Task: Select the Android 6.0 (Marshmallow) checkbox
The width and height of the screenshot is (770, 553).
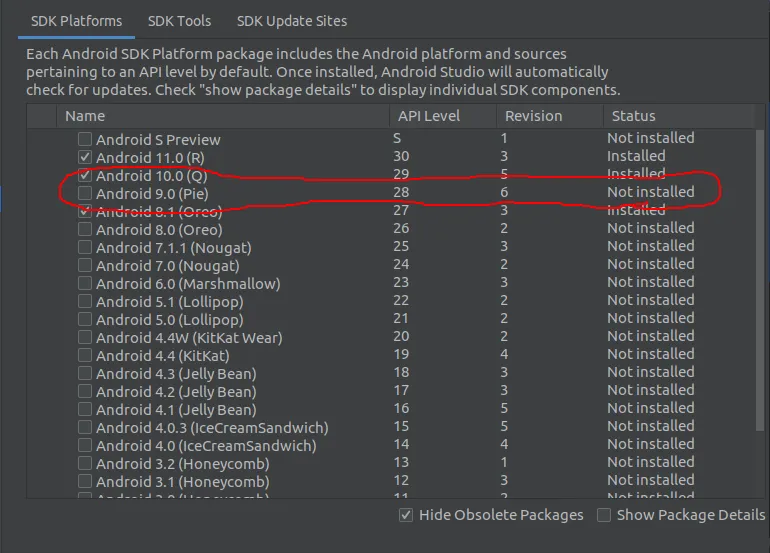Action: click(x=86, y=284)
